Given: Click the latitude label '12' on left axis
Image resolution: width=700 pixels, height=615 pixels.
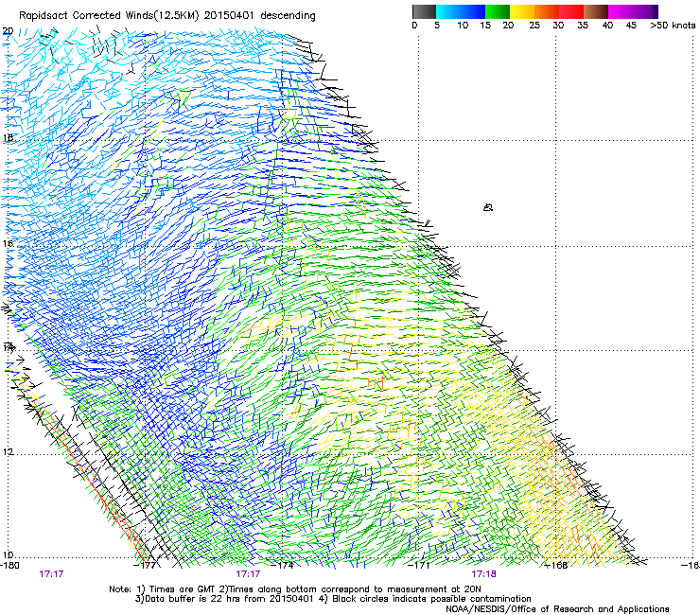Looking at the screenshot, I should 8,452.
